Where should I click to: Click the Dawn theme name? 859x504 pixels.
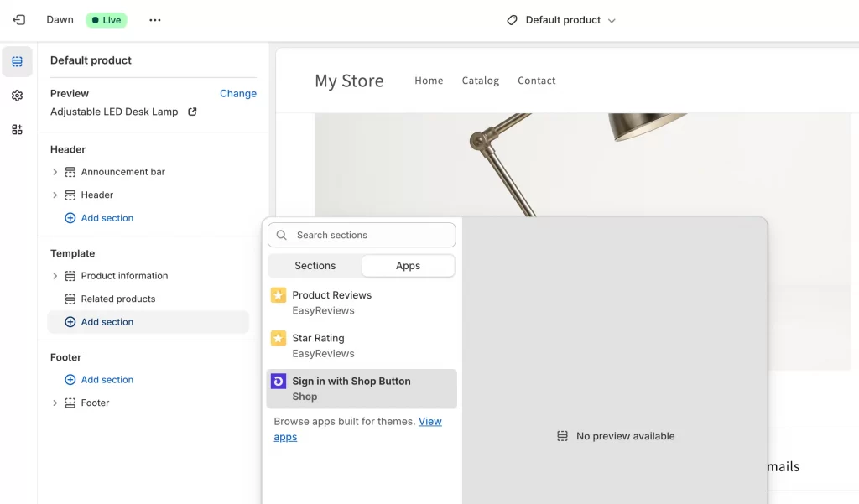click(x=60, y=20)
